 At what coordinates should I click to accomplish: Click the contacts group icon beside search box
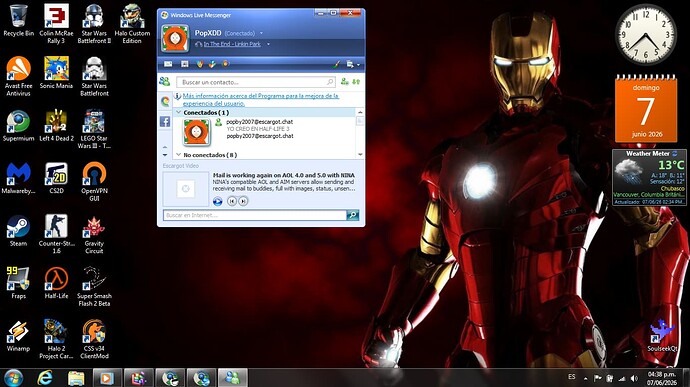coord(165,81)
